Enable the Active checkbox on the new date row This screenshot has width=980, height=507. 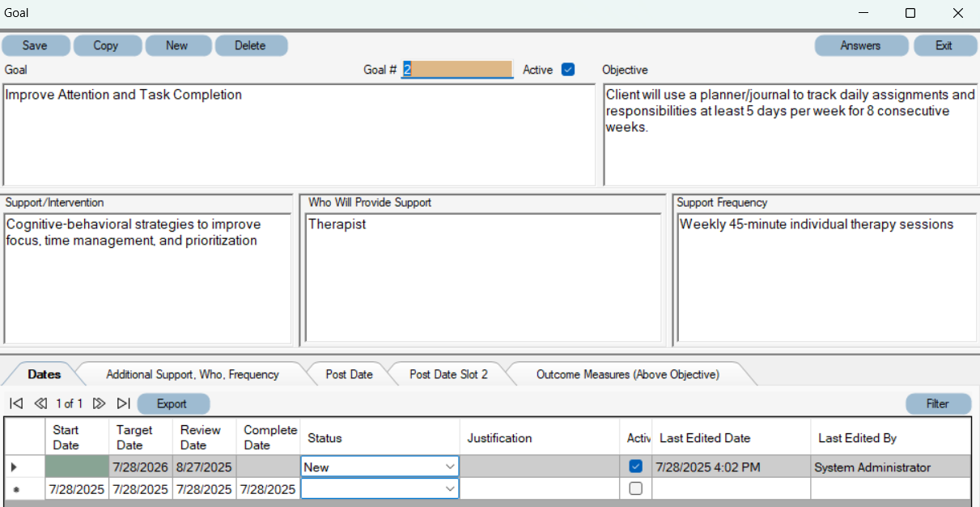(x=636, y=488)
